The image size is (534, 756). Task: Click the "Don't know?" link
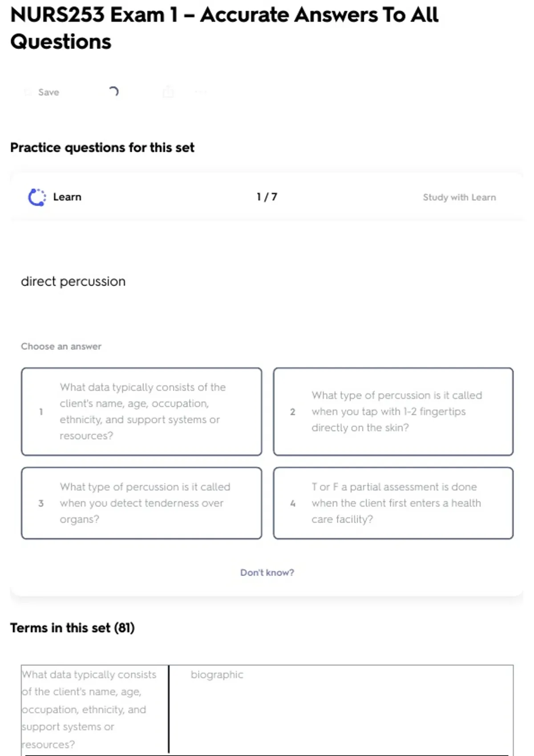pos(267,572)
